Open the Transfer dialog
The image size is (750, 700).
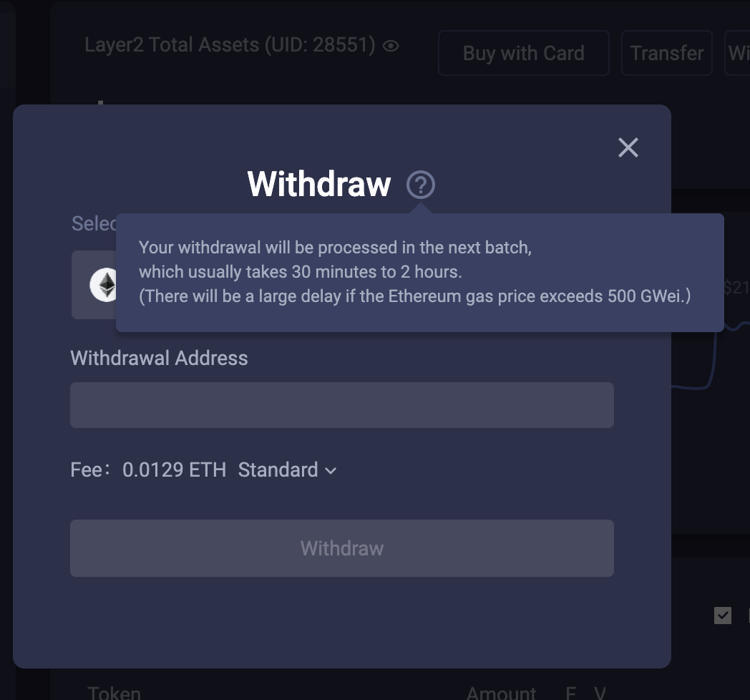666,53
